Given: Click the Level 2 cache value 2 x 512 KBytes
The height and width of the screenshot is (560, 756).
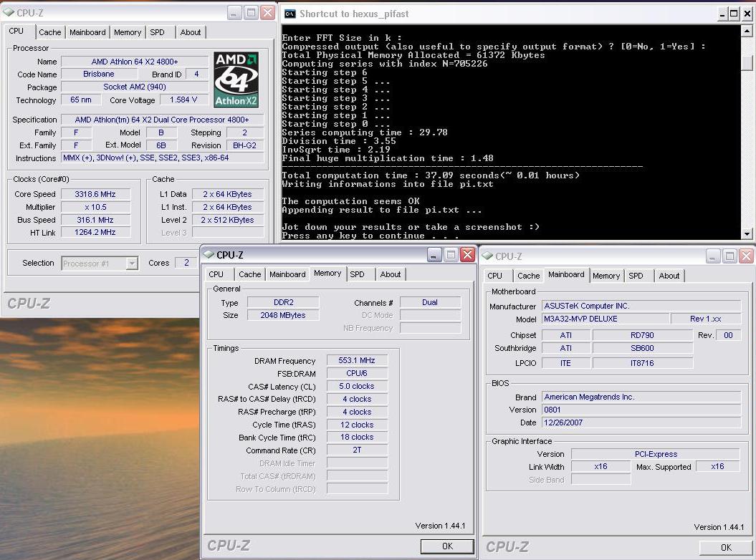Looking at the screenshot, I should point(228,220).
